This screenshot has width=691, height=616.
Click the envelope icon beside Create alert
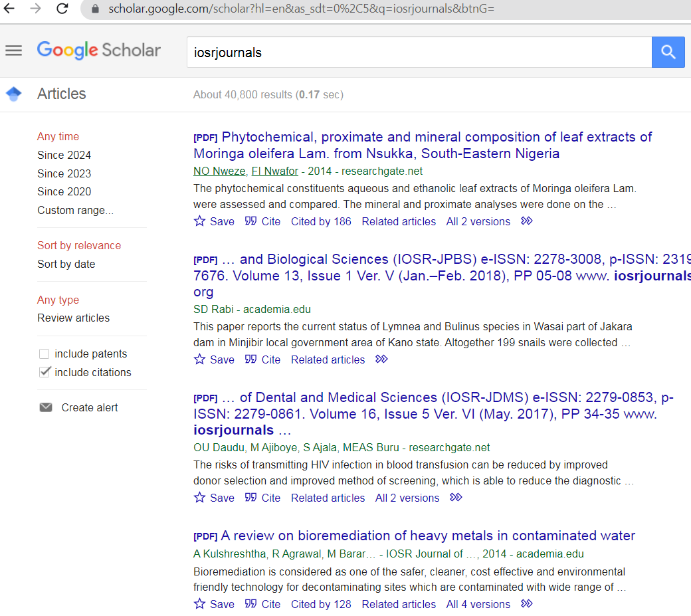(46, 407)
